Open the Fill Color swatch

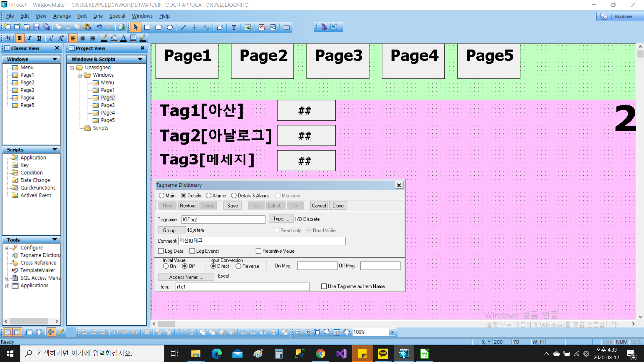[x=114, y=38]
